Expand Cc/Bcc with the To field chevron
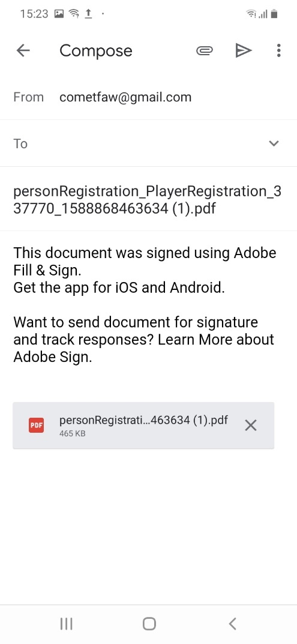The image size is (297, 644). tap(274, 143)
